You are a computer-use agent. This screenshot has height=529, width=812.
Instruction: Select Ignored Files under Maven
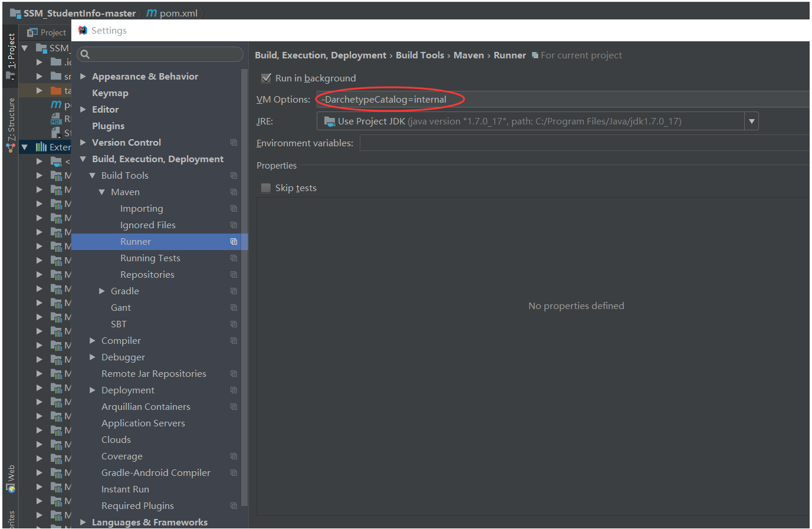pyautogui.click(x=148, y=225)
